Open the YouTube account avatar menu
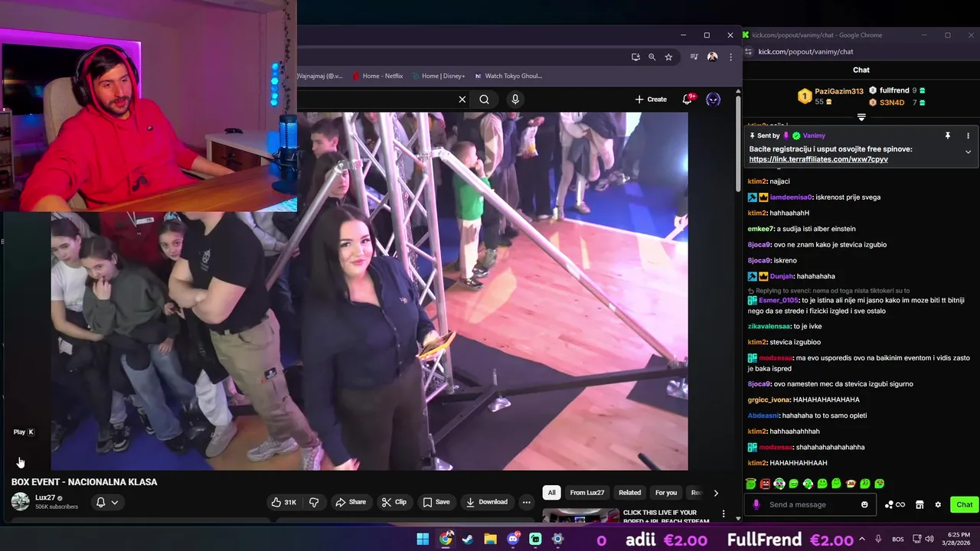This screenshot has height=551, width=980. point(713,99)
